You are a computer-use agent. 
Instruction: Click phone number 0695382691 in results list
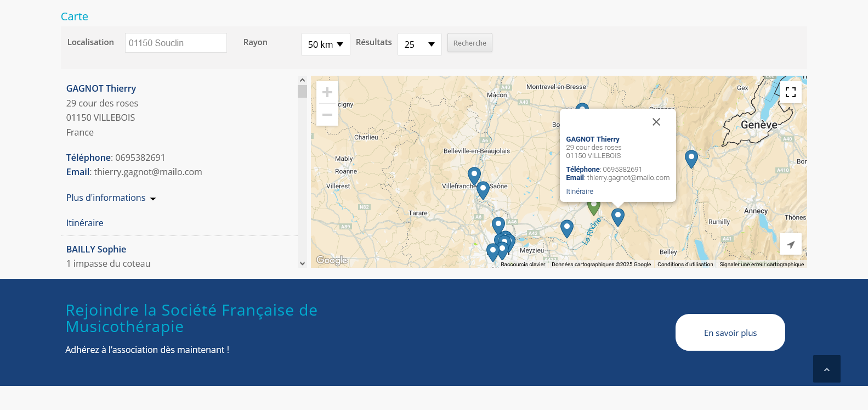[140, 158]
